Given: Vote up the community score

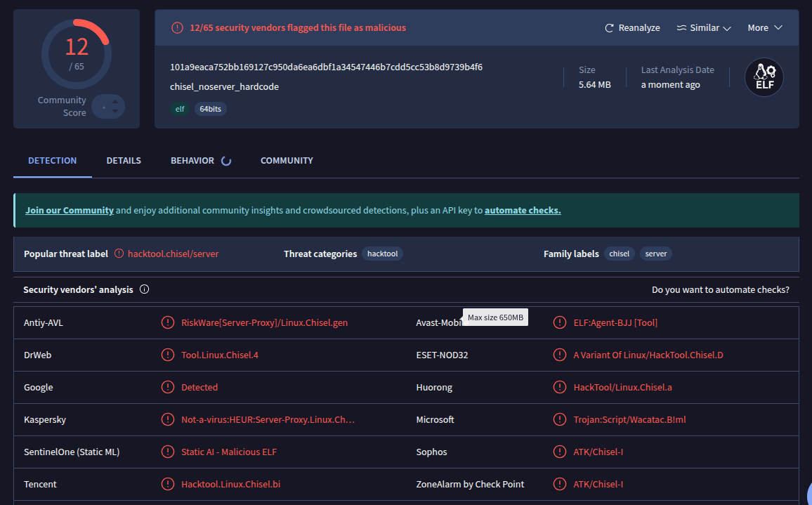Looking at the screenshot, I should point(115,103).
